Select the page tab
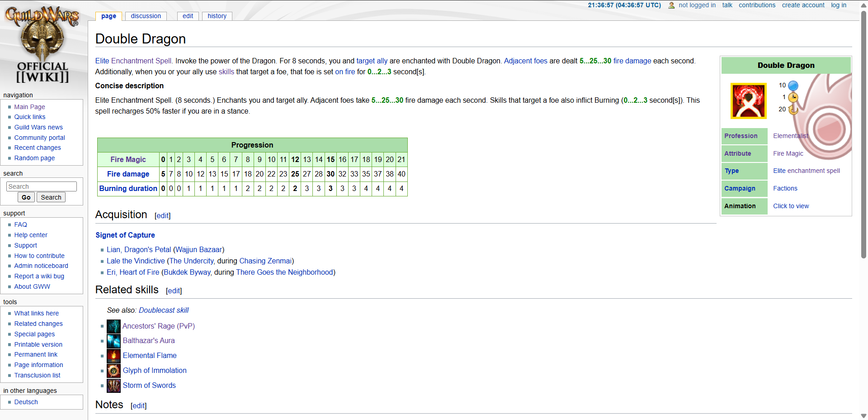 (108, 16)
